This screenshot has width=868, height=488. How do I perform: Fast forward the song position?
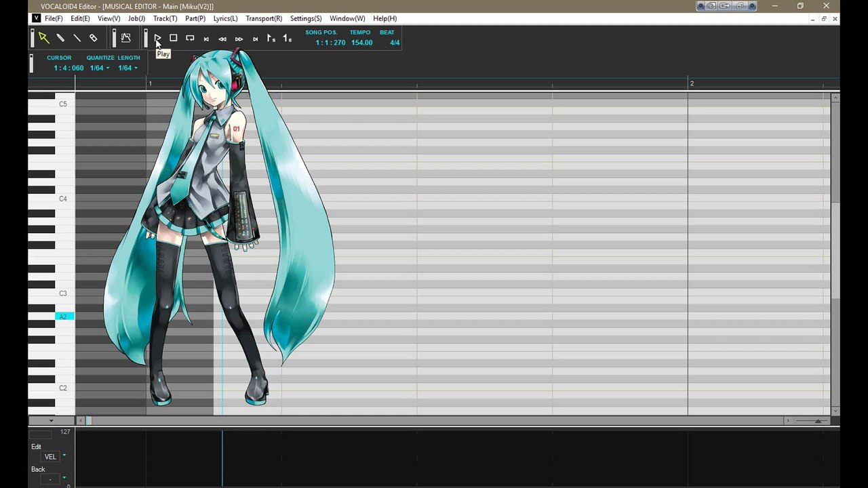(239, 39)
